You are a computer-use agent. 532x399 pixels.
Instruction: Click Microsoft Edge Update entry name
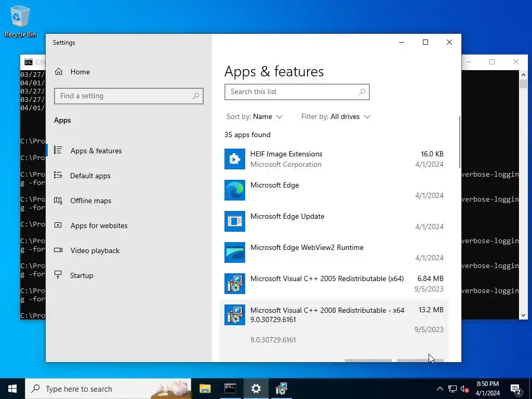coord(287,217)
